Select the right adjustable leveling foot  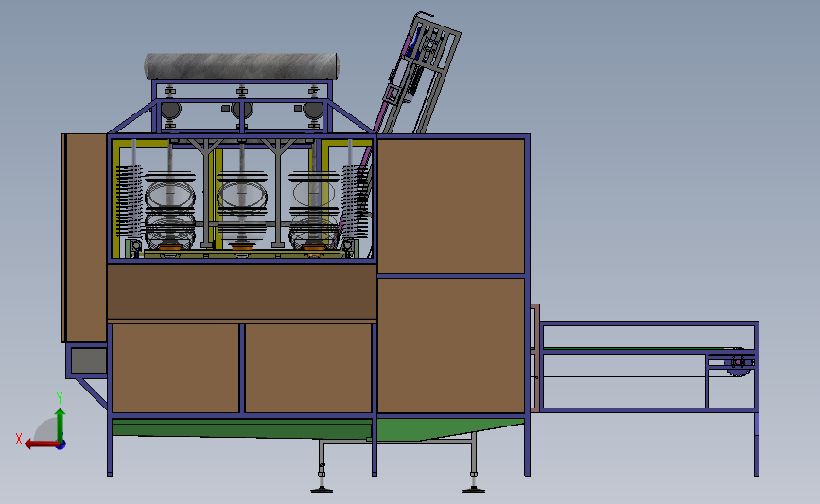point(474,481)
